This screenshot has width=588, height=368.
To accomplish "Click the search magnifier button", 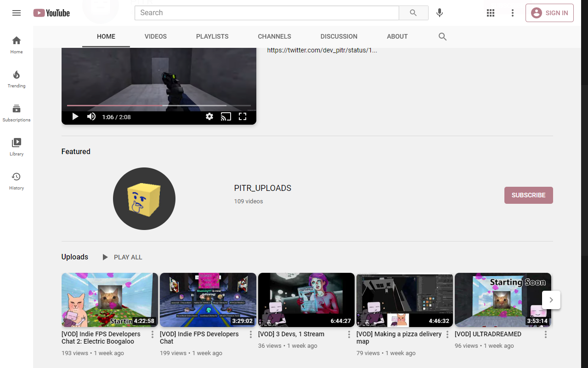I will pyautogui.click(x=413, y=13).
